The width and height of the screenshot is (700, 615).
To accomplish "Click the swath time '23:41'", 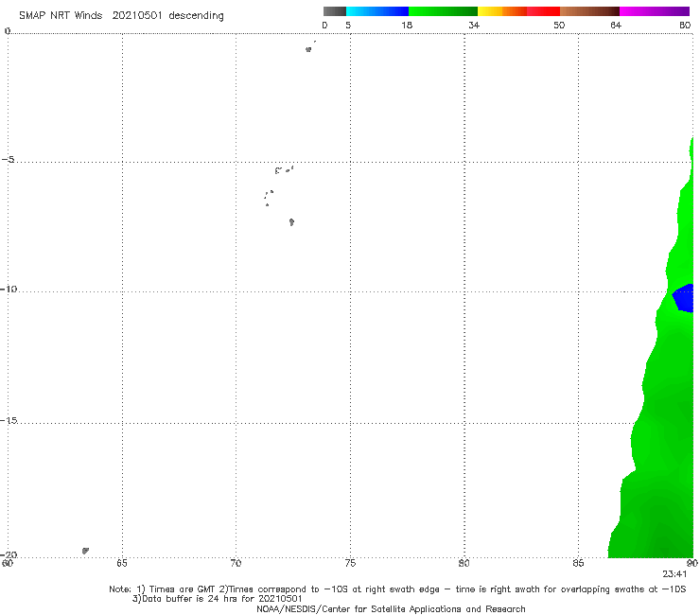I will tap(674, 574).
